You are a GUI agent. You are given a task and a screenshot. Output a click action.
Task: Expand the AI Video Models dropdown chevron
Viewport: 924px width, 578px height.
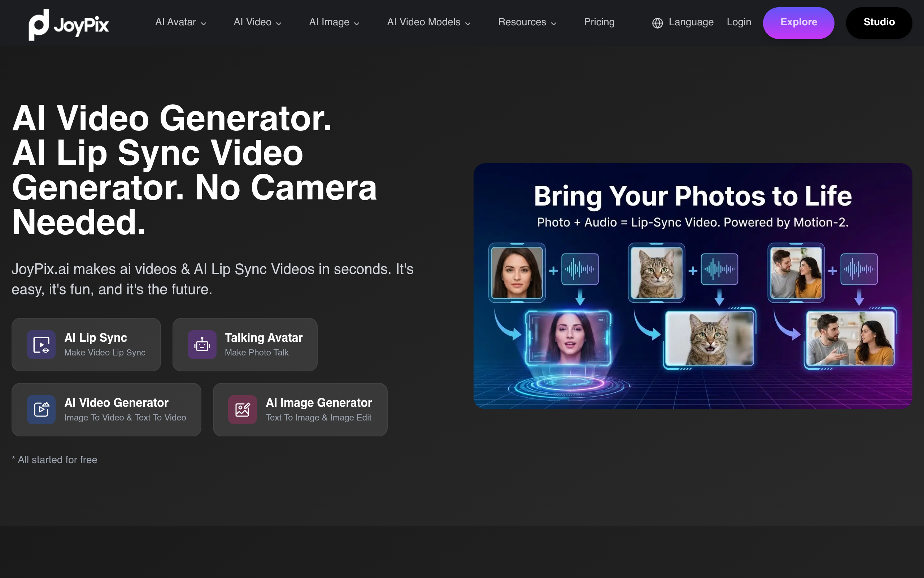click(468, 24)
